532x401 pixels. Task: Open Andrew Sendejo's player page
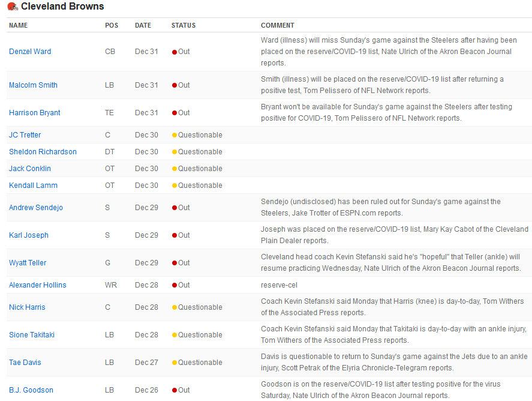[x=35, y=208]
